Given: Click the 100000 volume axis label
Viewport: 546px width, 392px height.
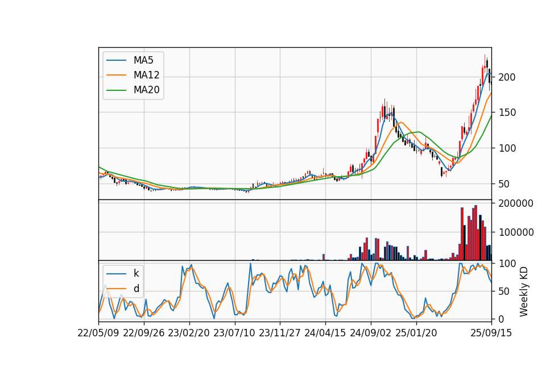Looking at the screenshot, I should point(516,232).
